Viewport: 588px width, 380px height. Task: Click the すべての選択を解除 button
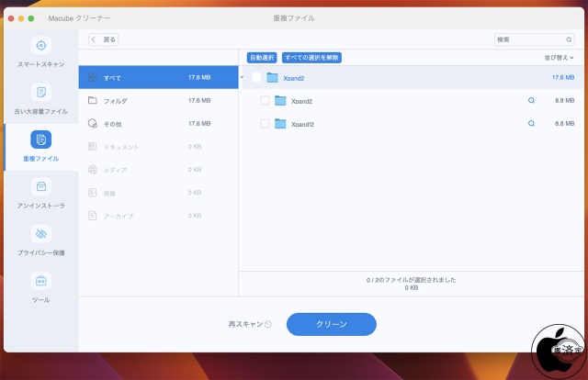coord(311,58)
